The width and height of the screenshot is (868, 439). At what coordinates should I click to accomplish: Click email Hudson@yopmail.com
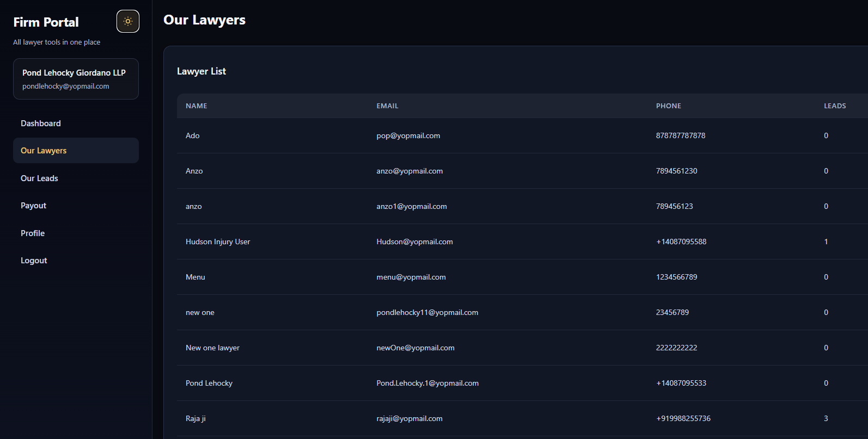414,242
